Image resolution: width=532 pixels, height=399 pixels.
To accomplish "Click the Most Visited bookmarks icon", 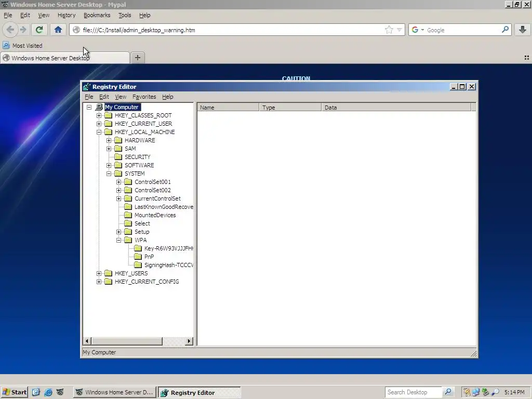I will point(6,45).
